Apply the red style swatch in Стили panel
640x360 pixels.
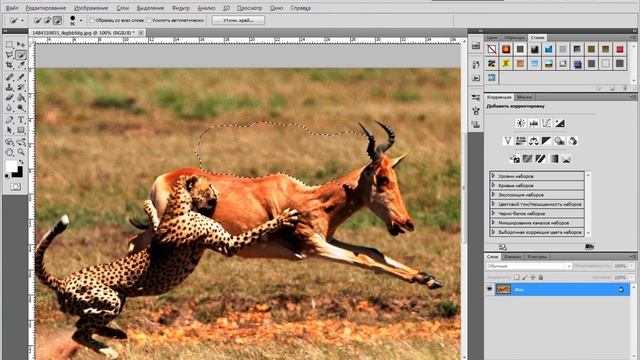pyautogui.click(x=620, y=49)
